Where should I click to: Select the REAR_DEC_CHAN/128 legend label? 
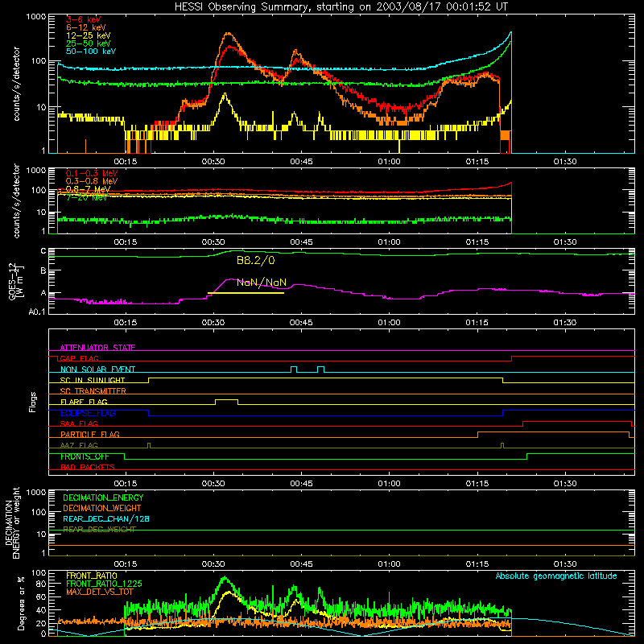(x=106, y=518)
